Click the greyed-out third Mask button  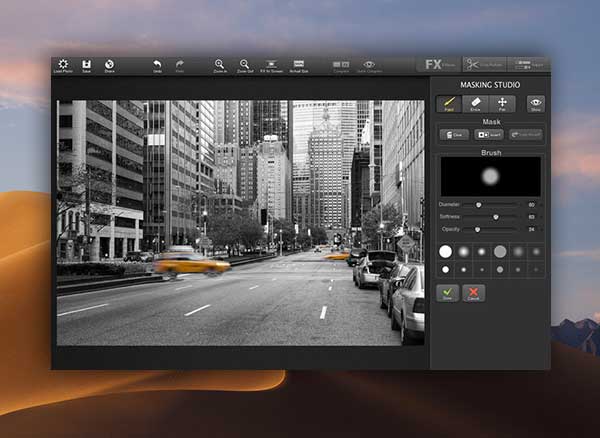pyautogui.click(x=525, y=135)
